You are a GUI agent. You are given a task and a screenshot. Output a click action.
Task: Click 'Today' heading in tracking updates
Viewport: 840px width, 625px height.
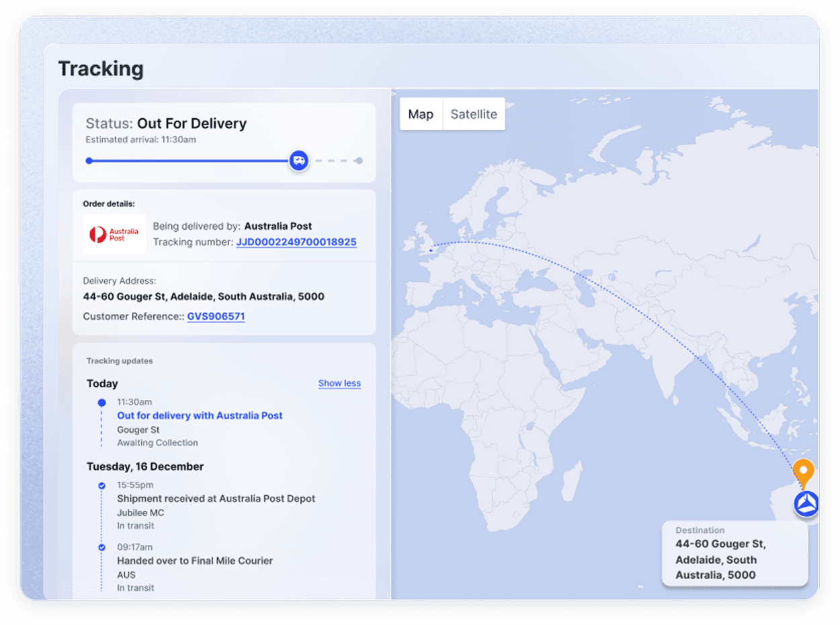coord(102,384)
